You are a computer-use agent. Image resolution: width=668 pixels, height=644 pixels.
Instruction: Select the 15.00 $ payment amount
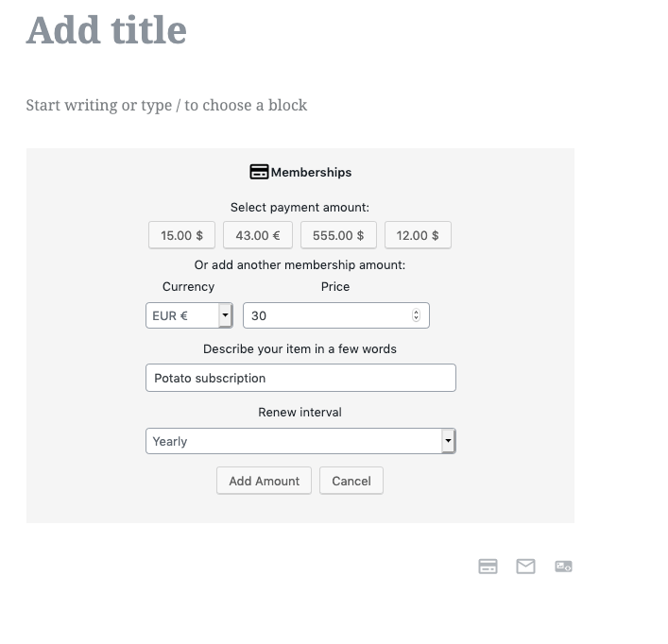tap(181, 235)
